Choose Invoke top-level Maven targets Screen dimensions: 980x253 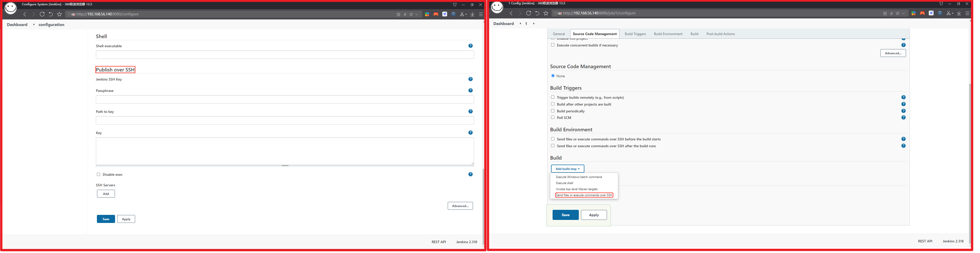tap(577, 189)
